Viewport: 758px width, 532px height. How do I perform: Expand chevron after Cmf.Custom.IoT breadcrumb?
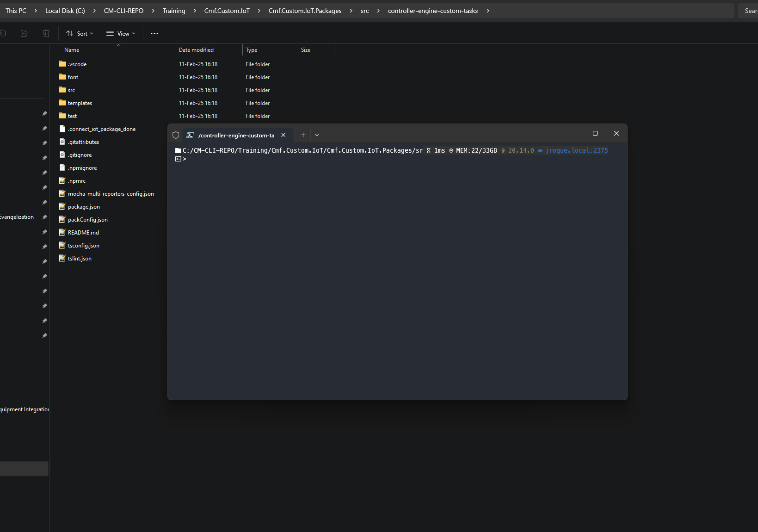[259, 11]
